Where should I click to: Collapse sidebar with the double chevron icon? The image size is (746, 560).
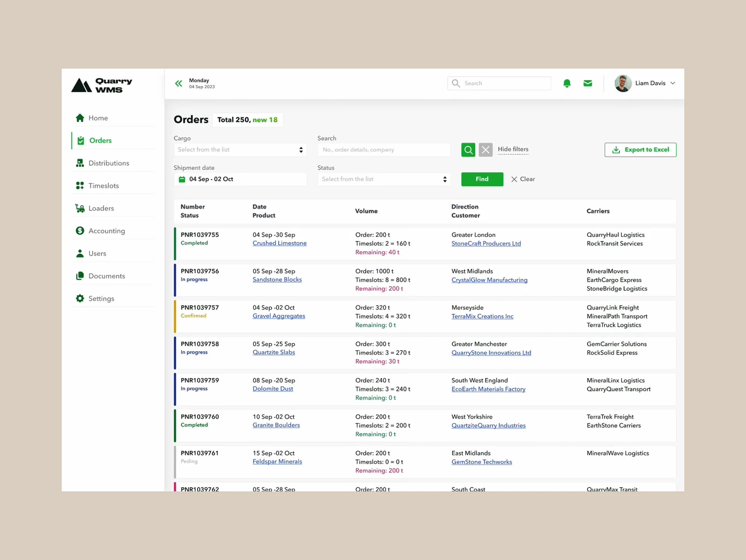(179, 83)
